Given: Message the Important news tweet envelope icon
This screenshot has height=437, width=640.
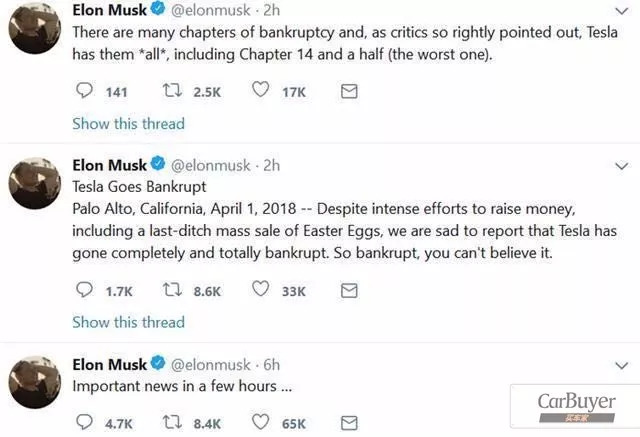Looking at the screenshot, I should 349,423.
